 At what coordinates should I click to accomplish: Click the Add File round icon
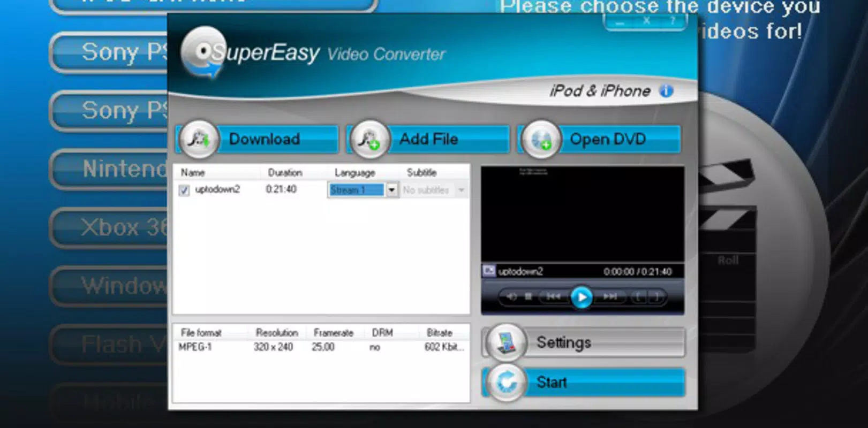point(369,139)
